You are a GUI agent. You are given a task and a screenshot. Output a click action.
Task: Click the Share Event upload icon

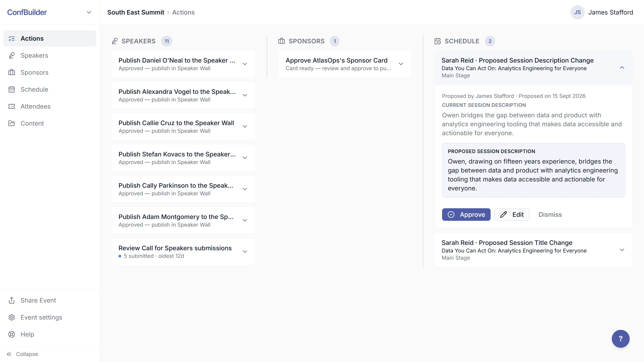point(11,300)
